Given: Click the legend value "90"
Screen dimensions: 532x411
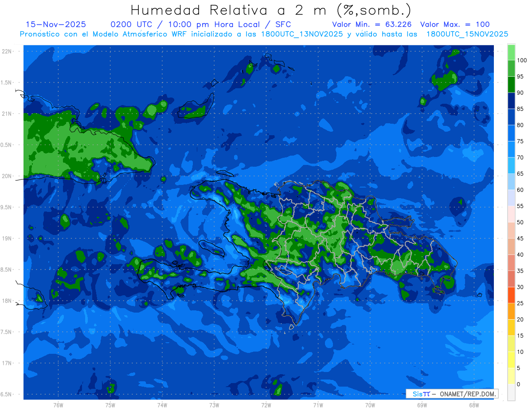Looking at the screenshot, I should [x=520, y=93].
